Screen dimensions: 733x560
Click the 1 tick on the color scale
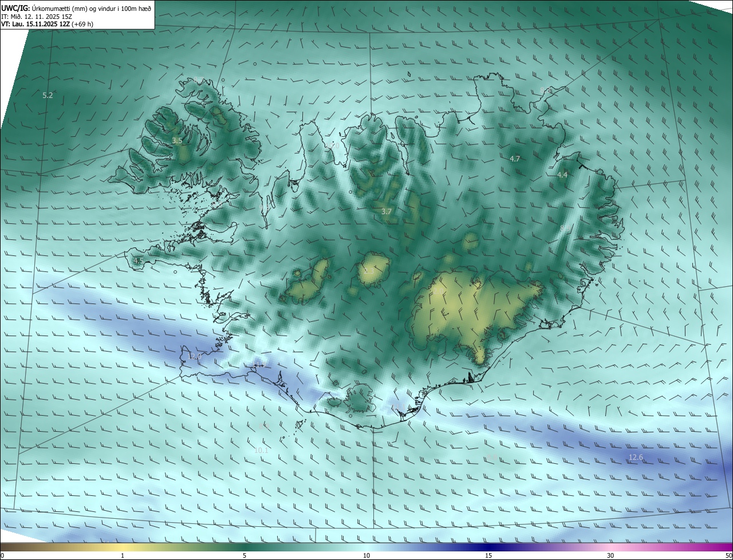(x=123, y=556)
